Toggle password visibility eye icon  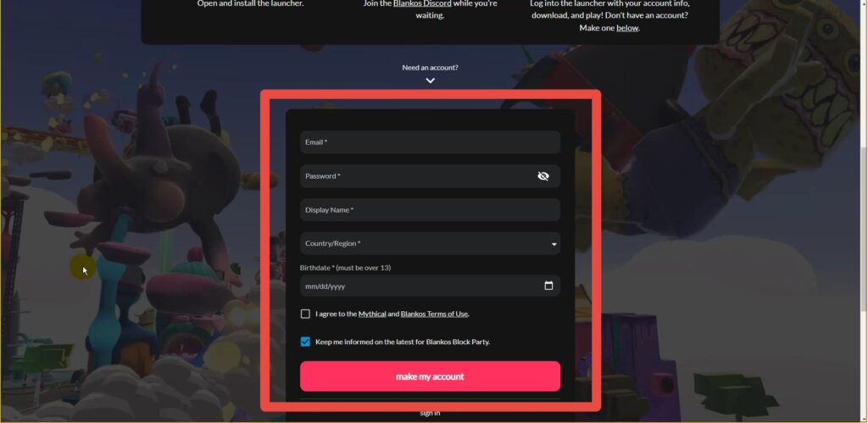543,176
